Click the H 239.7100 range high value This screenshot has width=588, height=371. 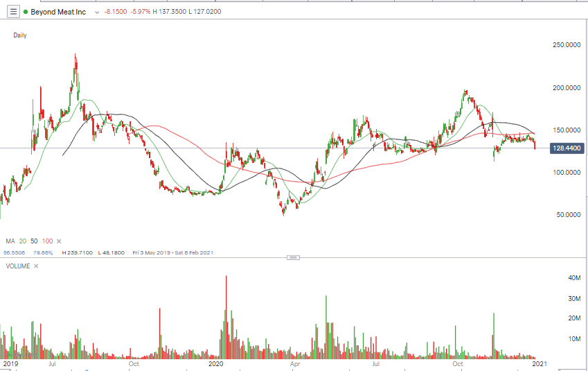78,252
